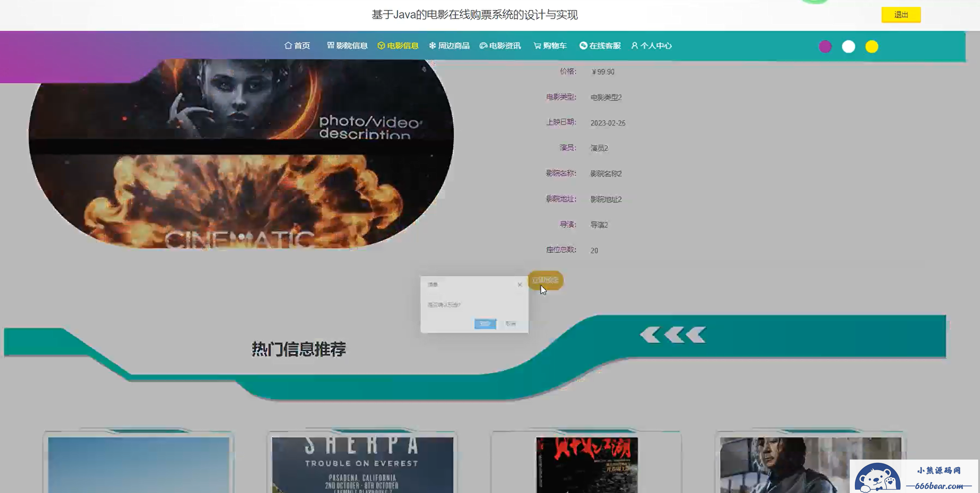Click the 热门信息推荐 heading
980x493 pixels.
tap(299, 349)
